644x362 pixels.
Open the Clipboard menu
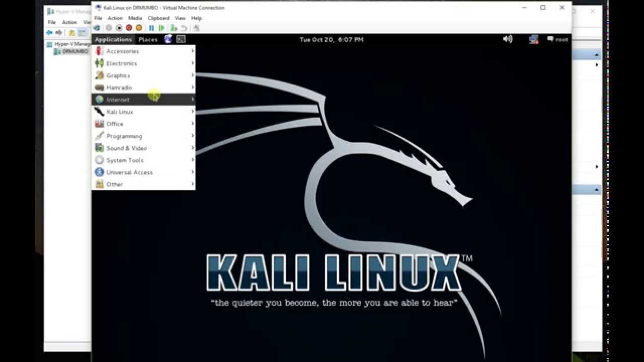point(158,18)
